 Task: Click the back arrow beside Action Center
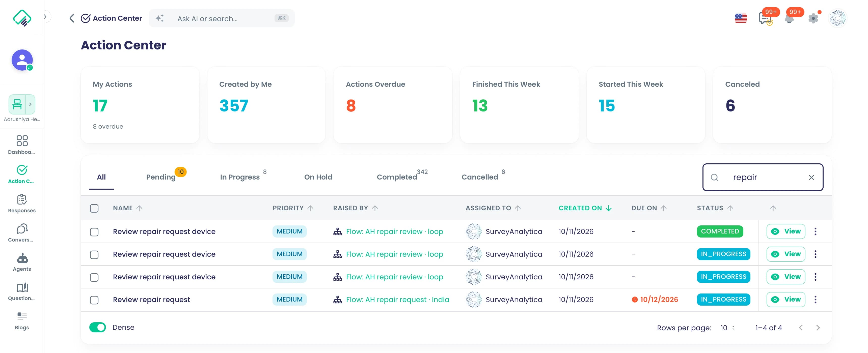72,18
